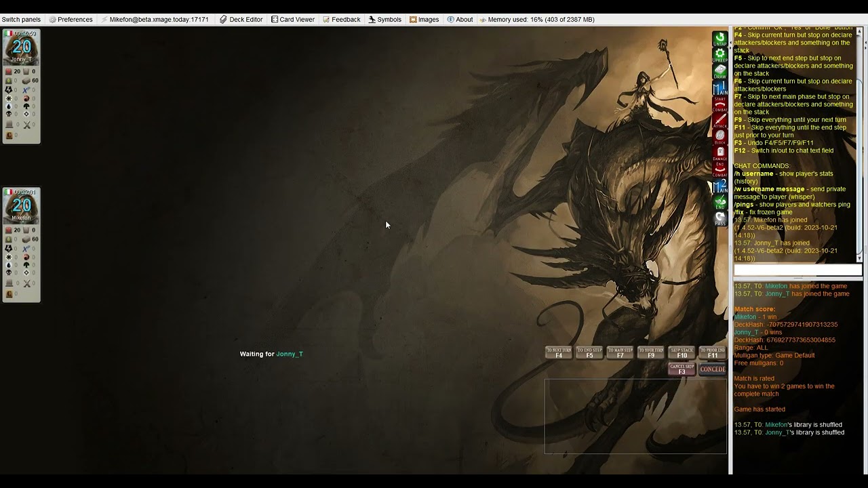
Task: Click Jonny_T's library icon showing 60
Action: point(26,81)
